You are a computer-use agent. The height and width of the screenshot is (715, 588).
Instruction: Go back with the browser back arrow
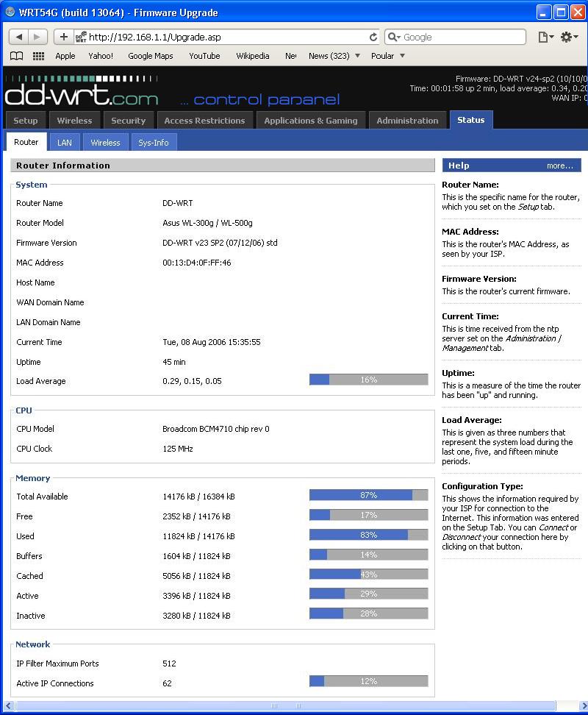click(18, 37)
